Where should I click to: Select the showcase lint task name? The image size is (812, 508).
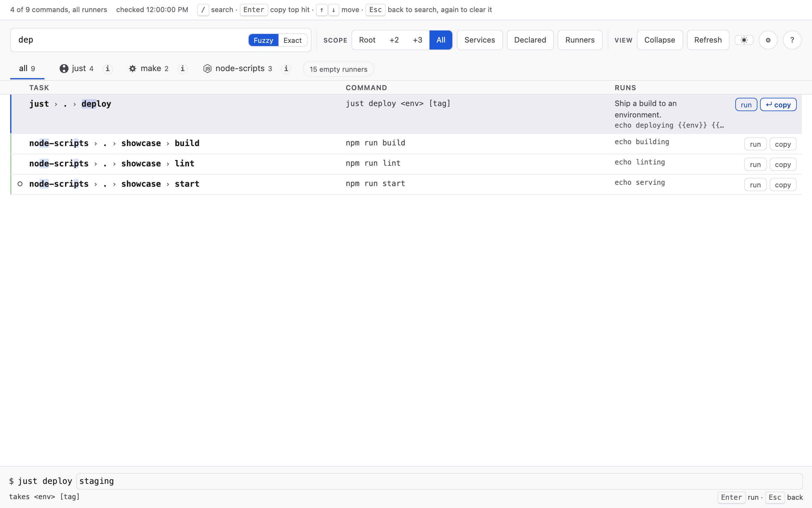pos(112,164)
